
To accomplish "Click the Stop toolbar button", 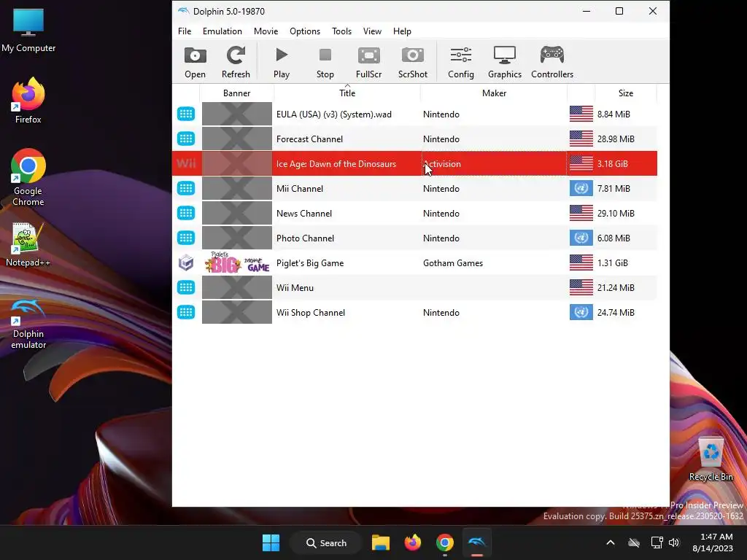I will point(325,63).
